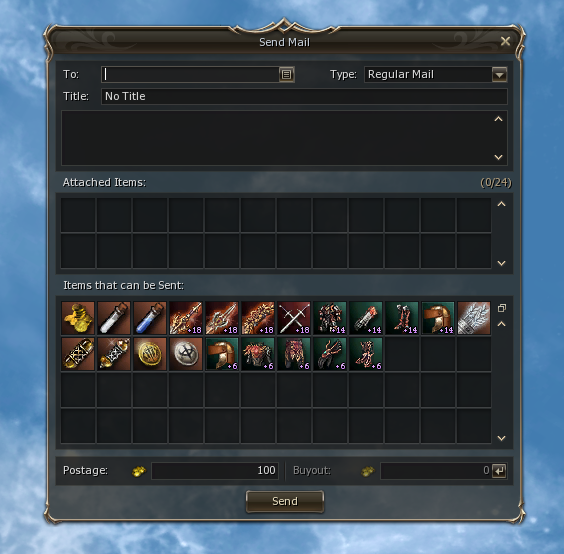Click the Postage amount field
This screenshot has height=554, width=564.
tap(215, 471)
